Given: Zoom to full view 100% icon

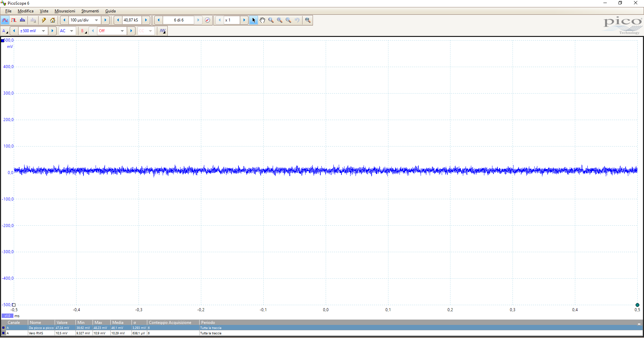Looking at the screenshot, I should pyautogui.click(x=308, y=20).
